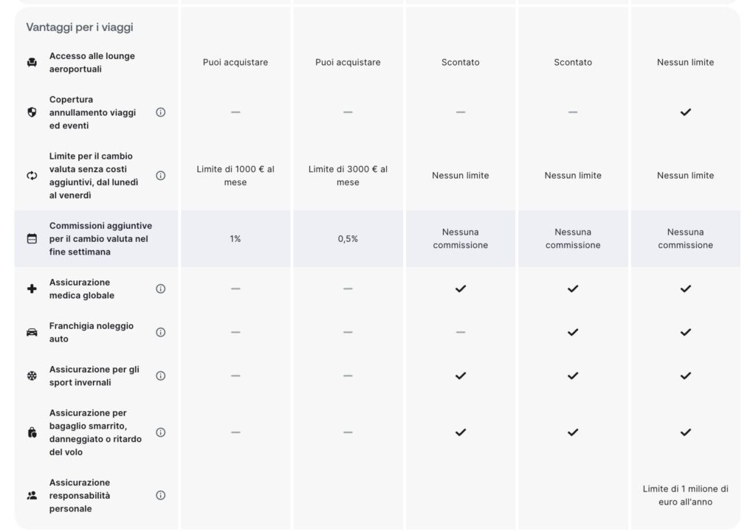Click the medical cross icon for global insurance
This screenshot has height=532, width=756.
coord(30,289)
